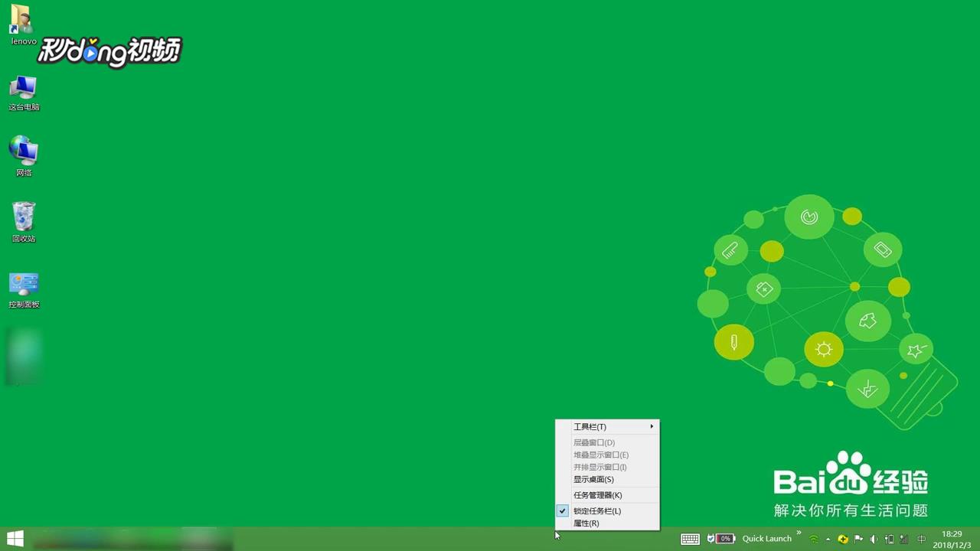Screen dimensions: 980x551
Task: Expand the Quick Launch double-chevron
Action: pyautogui.click(x=799, y=533)
